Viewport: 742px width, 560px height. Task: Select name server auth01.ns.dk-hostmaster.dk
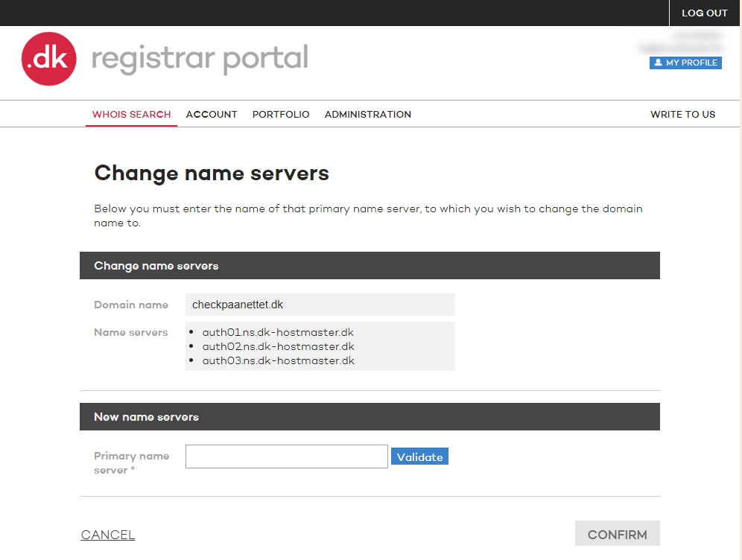[278, 332]
